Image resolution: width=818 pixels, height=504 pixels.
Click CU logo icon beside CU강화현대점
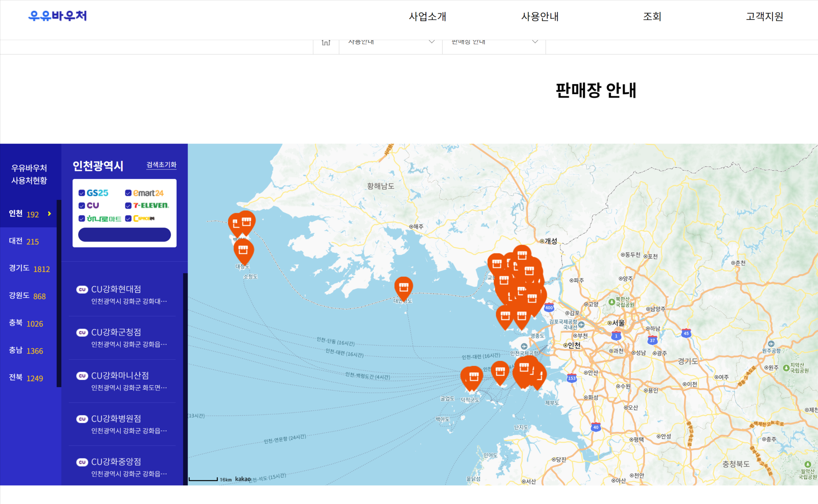(82, 289)
